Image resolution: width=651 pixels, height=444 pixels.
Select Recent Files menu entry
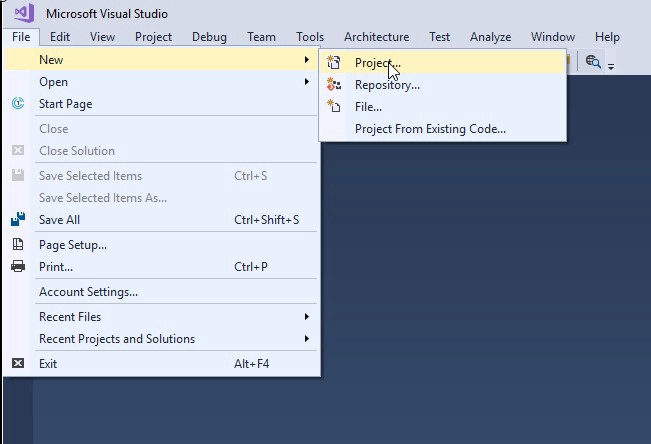[x=161, y=316]
